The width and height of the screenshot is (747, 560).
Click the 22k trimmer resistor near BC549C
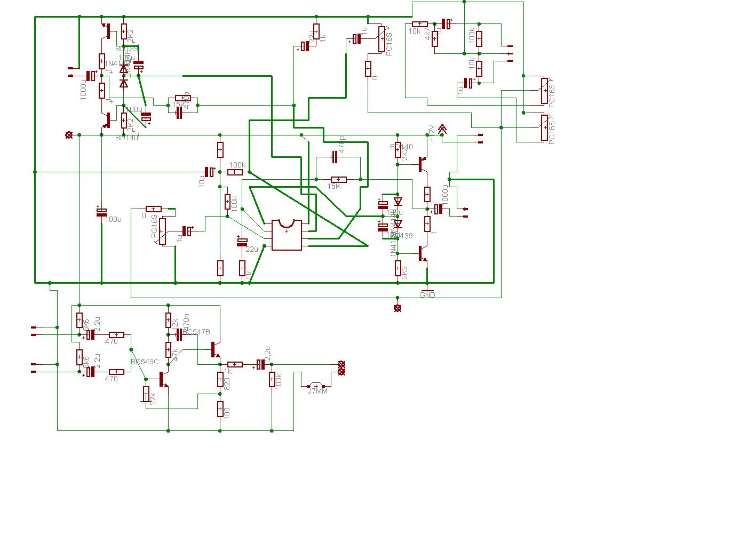(146, 394)
